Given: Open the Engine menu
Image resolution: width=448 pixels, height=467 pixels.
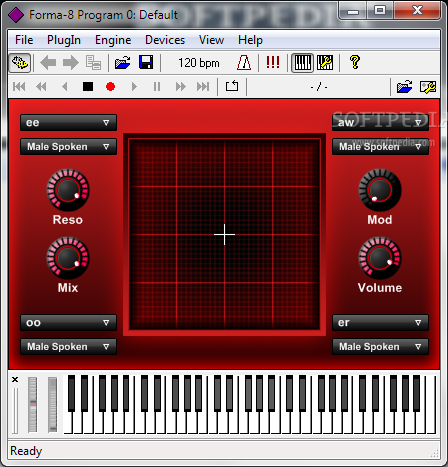Looking at the screenshot, I should point(113,40).
